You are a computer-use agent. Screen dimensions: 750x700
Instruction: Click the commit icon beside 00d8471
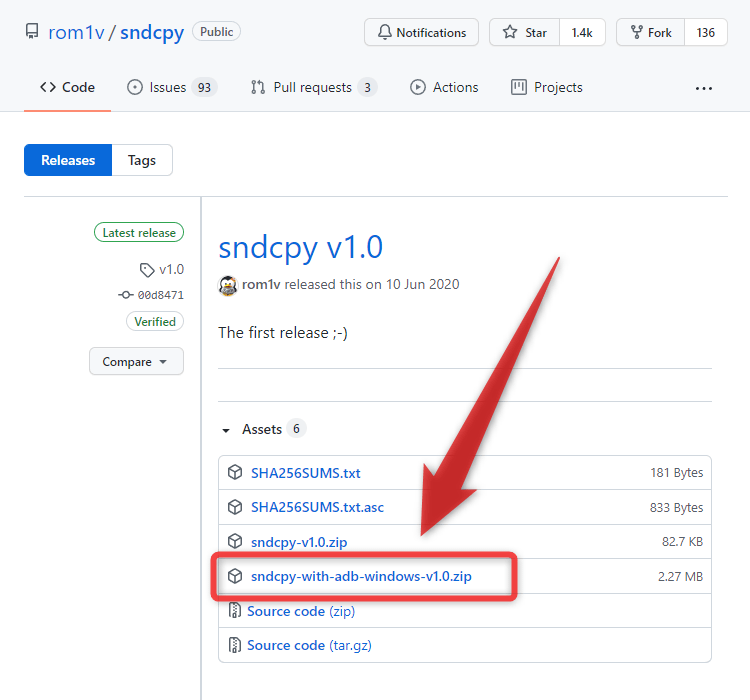125,295
